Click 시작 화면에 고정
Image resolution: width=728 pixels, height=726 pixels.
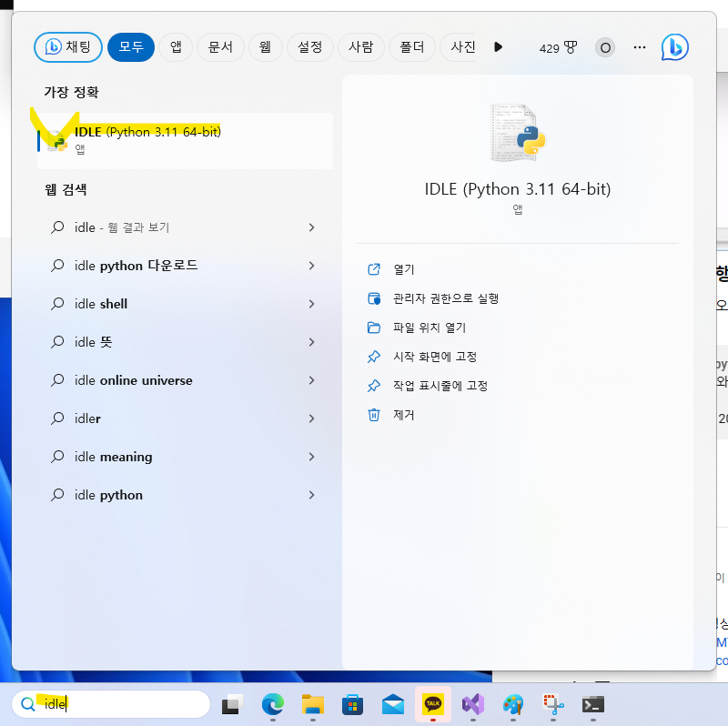point(435,357)
